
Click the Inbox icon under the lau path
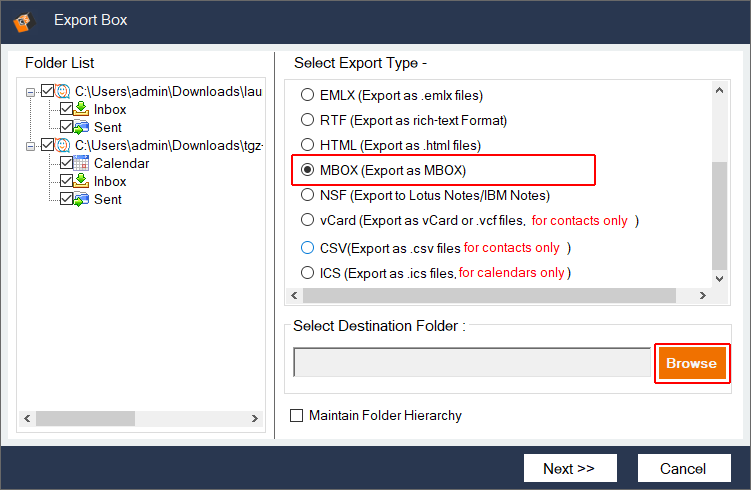click(83, 109)
